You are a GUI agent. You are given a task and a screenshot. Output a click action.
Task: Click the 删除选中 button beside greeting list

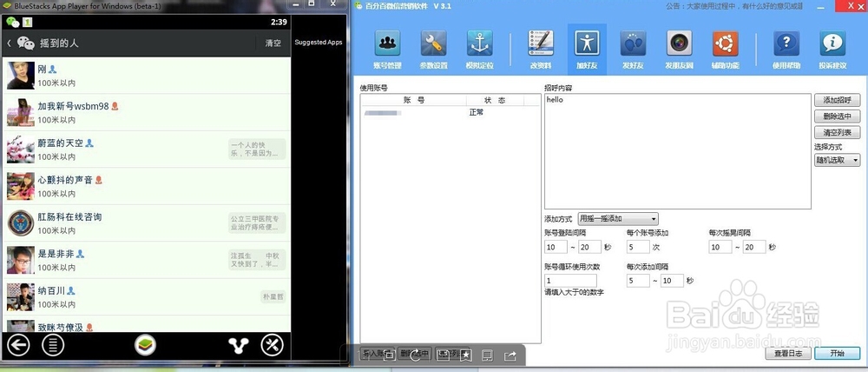click(837, 116)
